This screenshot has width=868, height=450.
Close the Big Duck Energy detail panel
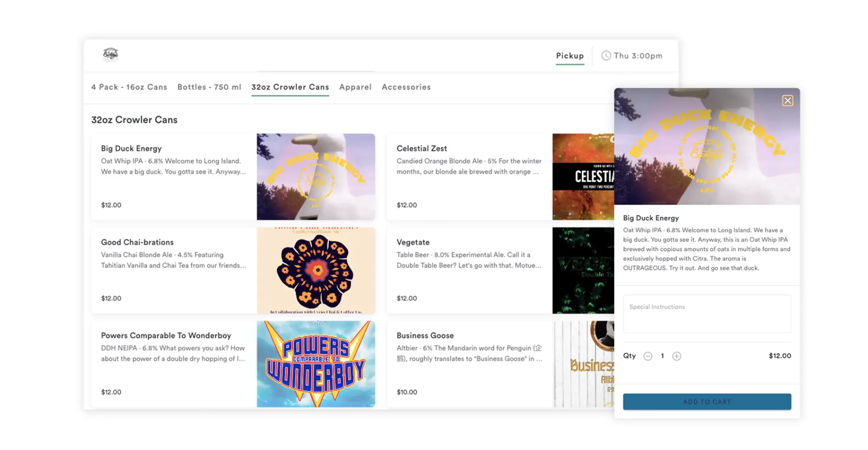pos(787,101)
